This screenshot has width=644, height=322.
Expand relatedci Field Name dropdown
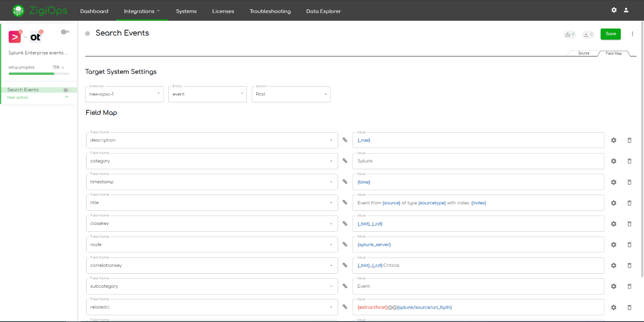212,307
